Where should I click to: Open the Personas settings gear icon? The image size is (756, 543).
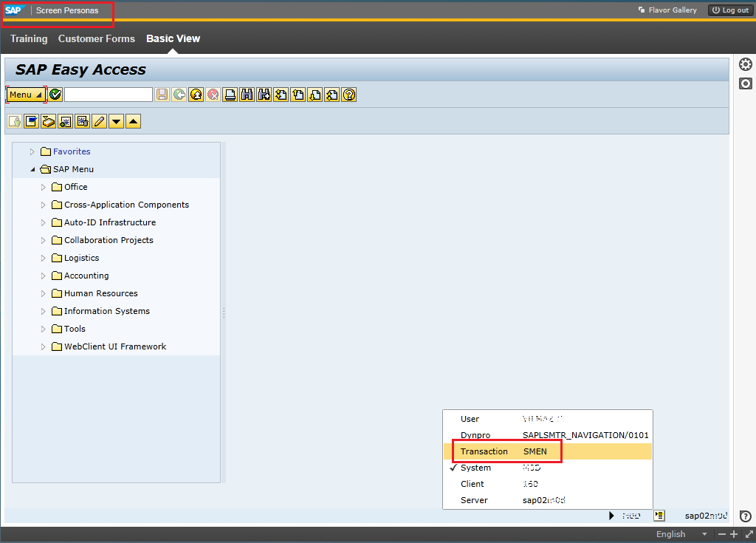coord(746,65)
